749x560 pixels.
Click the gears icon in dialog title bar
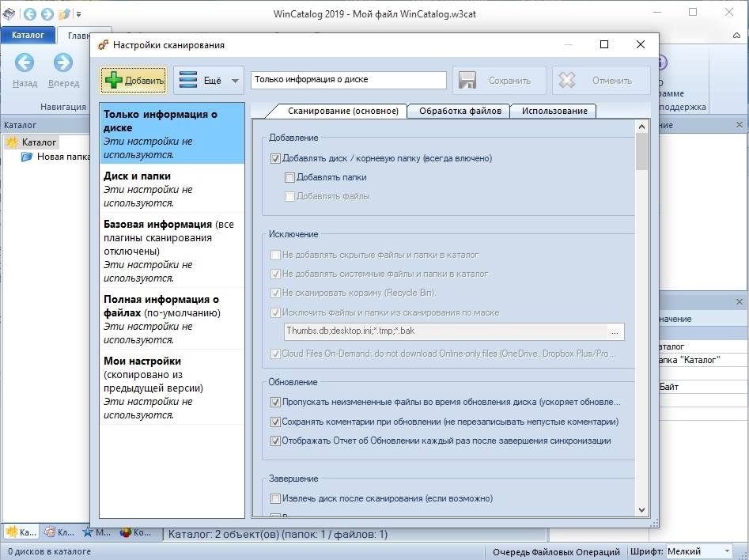(103, 45)
